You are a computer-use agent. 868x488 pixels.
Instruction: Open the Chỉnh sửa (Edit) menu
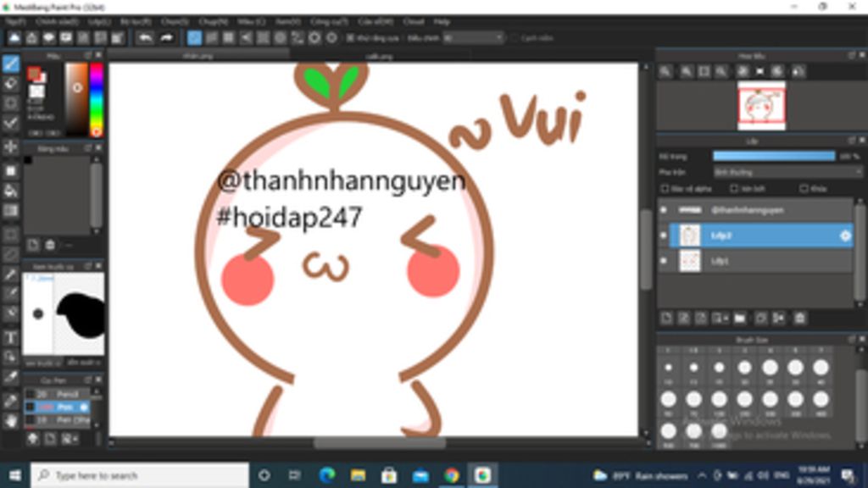(57, 21)
